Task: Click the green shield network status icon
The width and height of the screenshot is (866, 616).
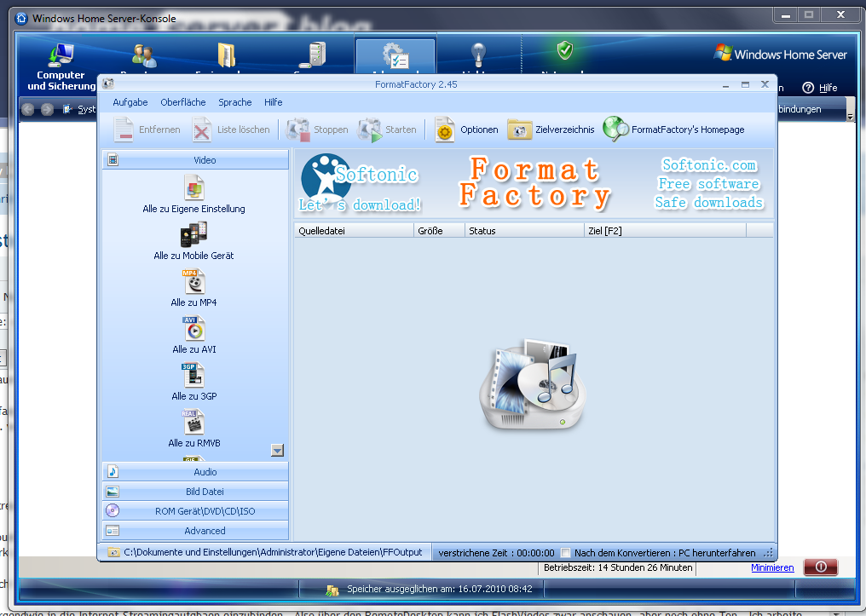Action: tap(564, 51)
